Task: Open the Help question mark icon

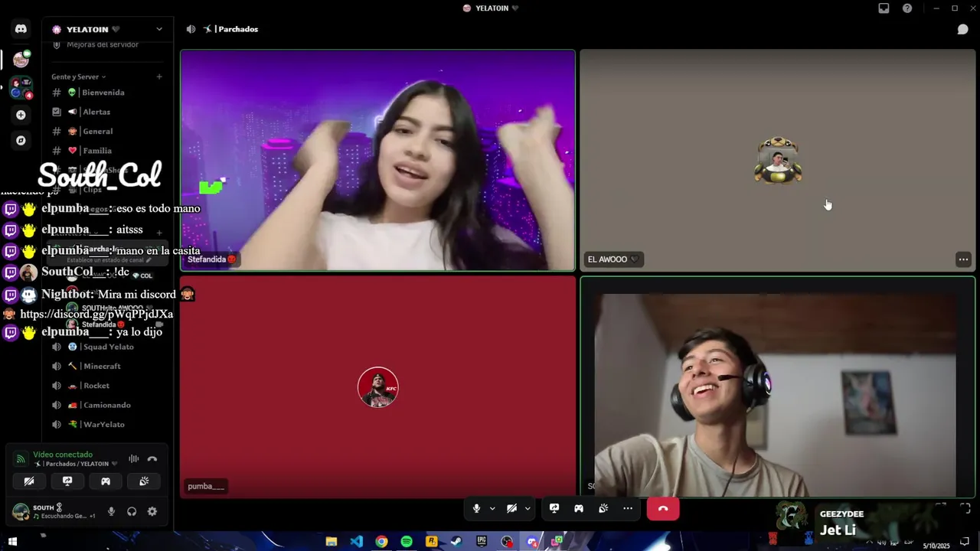Action: coord(907,8)
